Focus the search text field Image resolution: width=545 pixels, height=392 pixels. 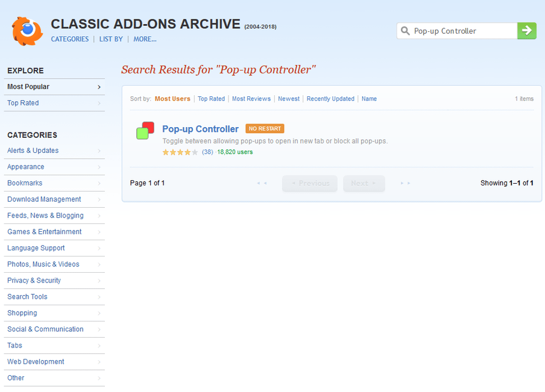pos(462,31)
